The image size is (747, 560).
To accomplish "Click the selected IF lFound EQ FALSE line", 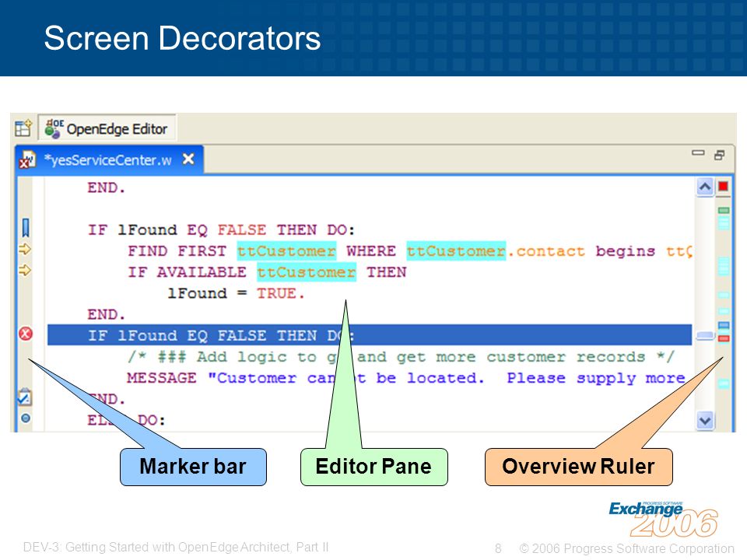I will coord(370,335).
